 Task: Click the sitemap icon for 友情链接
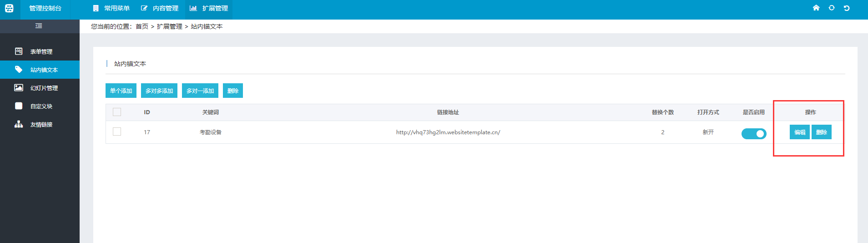19,124
